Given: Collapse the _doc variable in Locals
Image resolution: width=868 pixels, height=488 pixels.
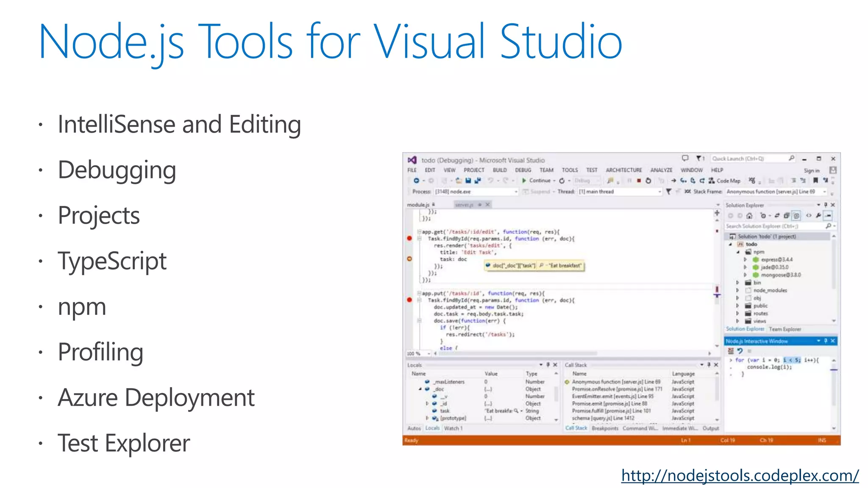Looking at the screenshot, I should 420,389.
